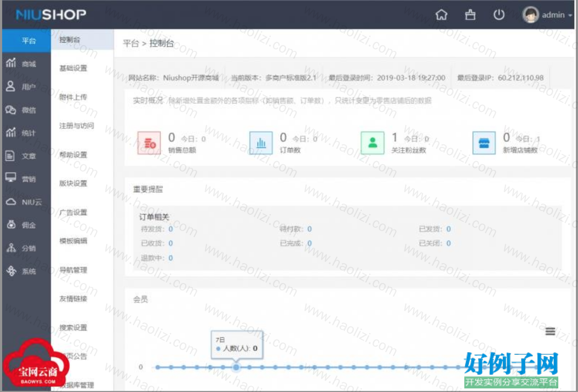This screenshot has height=392, width=578.
Task: Click 平台 in the breadcrumb
Action: (131, 43)
